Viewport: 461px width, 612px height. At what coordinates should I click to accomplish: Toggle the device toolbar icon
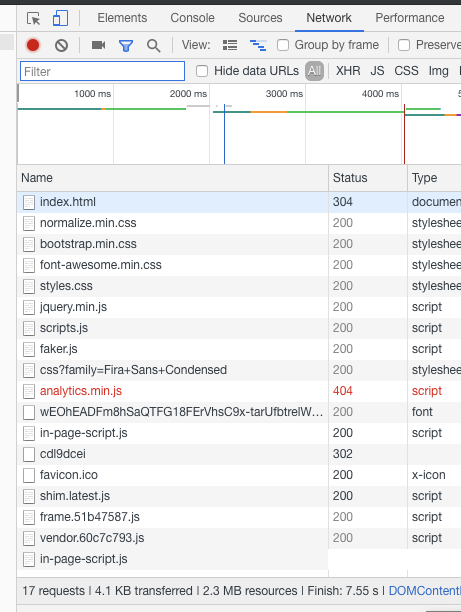60,18
